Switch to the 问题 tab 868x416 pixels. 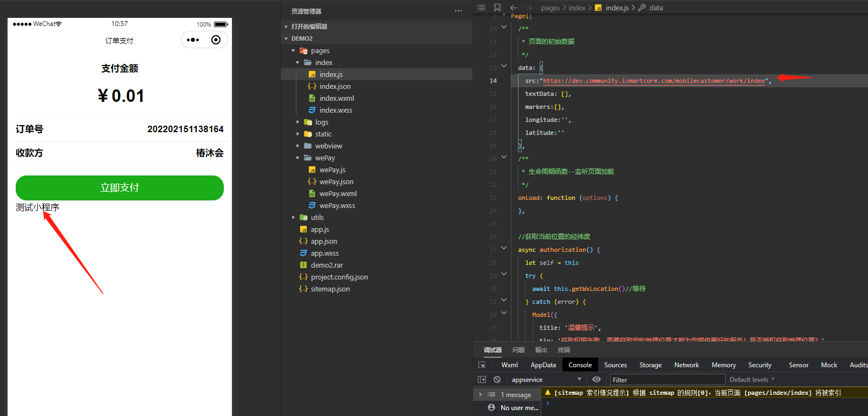coord(519,350)
